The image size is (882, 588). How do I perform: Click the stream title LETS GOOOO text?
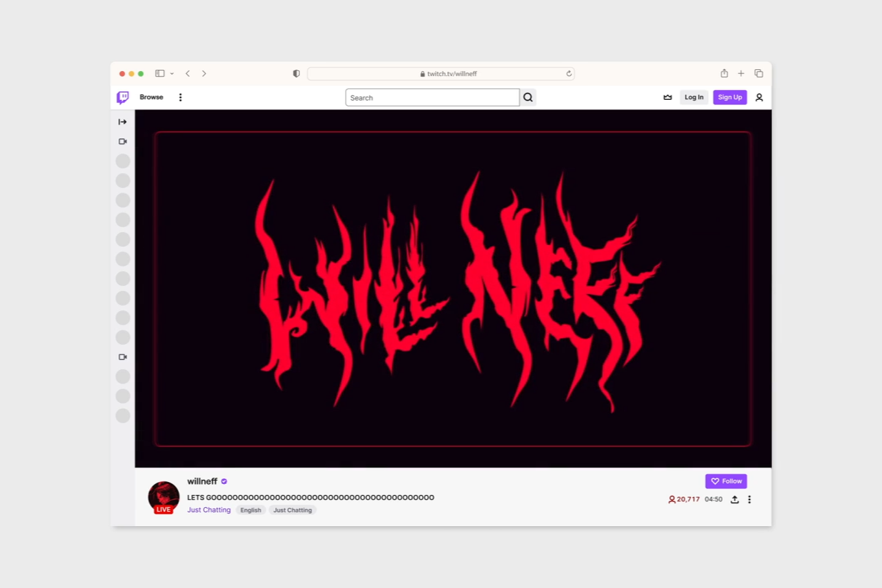click(x=311, y=497)
